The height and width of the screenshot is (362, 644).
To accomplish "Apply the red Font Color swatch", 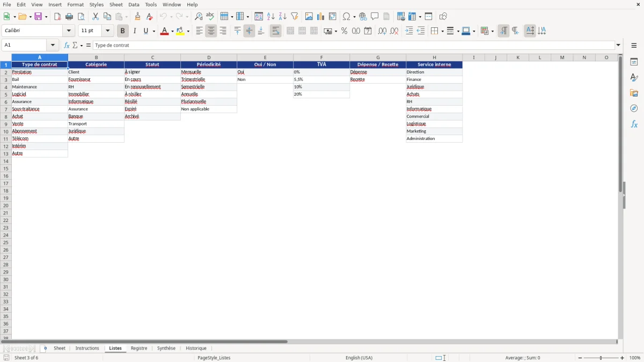I will [x=164, y=31].
